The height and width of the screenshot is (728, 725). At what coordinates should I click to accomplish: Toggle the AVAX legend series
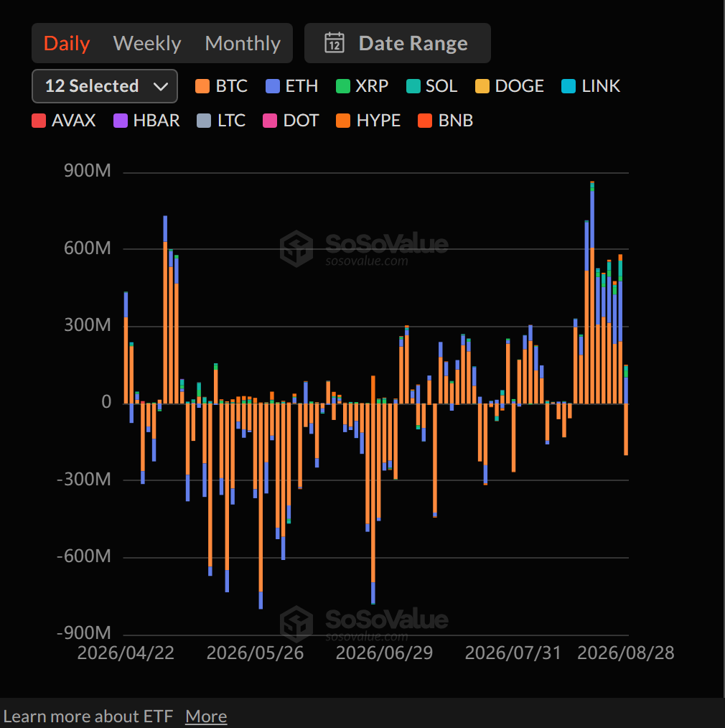64,121
